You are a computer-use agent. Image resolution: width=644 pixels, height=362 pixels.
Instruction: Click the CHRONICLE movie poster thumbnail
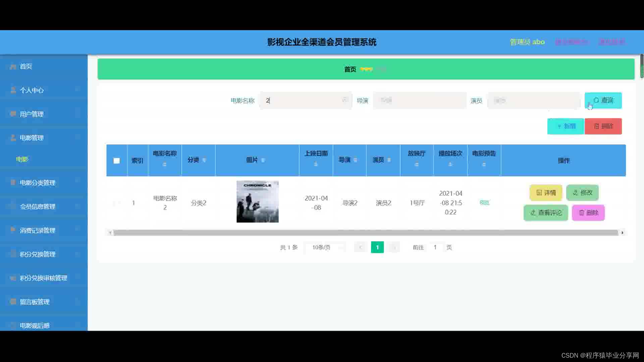tap(257, 201)
